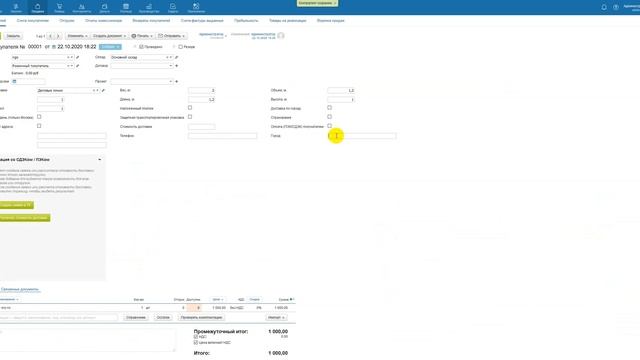Click the Закрыть button
640x360 pixels.
(x=13, y=36)
